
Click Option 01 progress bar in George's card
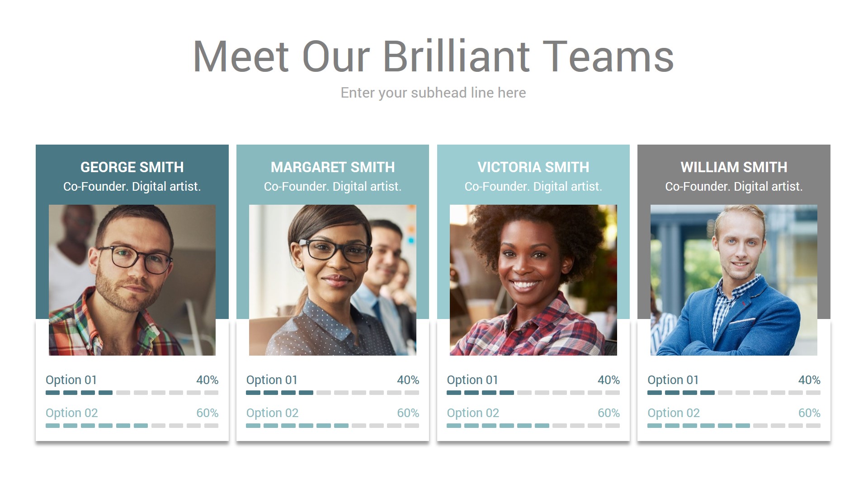[132, 393]
